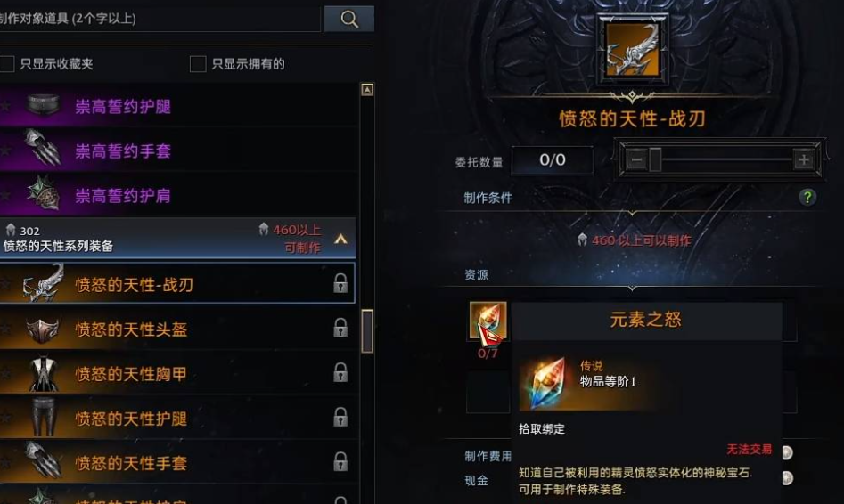This screenshot has height=504, width=844.
Task: Click the lock icon on 愤怒的天性-战刃 row
Action: (340, 283)
